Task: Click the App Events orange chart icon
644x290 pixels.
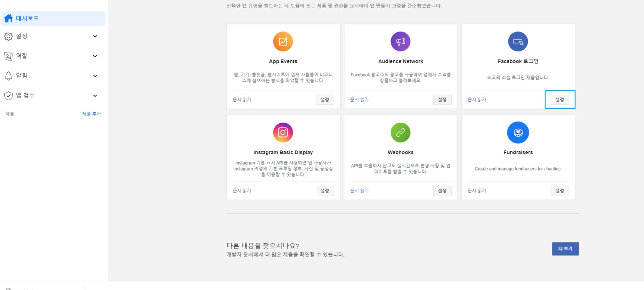Action: click(283, 42)
